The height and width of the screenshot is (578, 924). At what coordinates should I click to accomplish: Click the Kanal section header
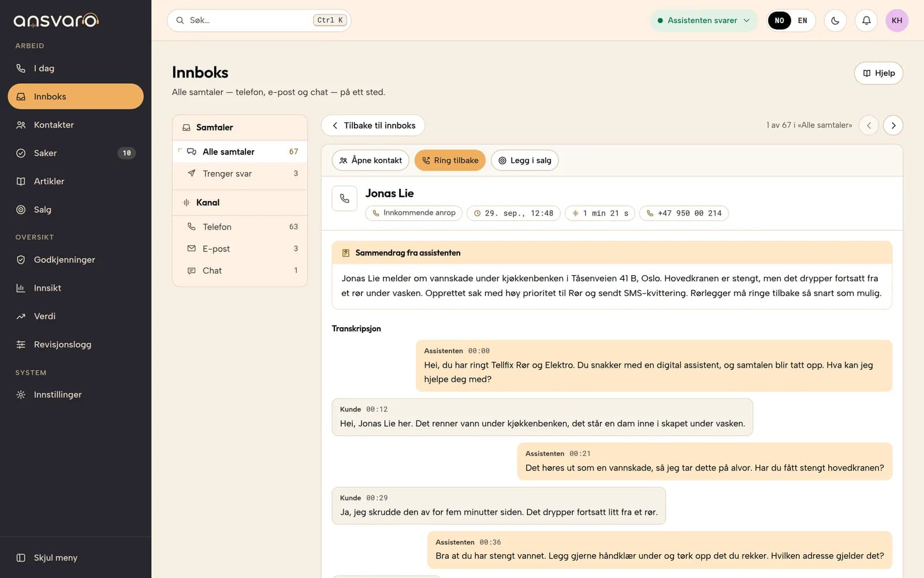click(240, 202)
